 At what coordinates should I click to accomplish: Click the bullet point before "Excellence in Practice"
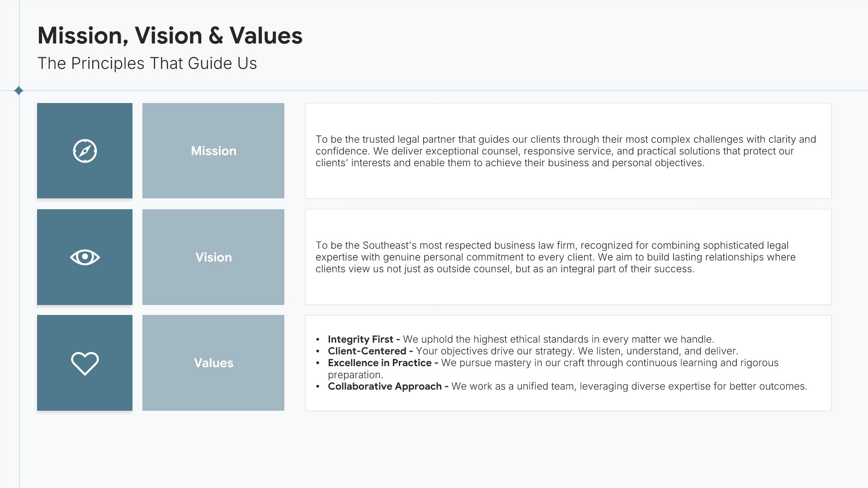[318, 363]
